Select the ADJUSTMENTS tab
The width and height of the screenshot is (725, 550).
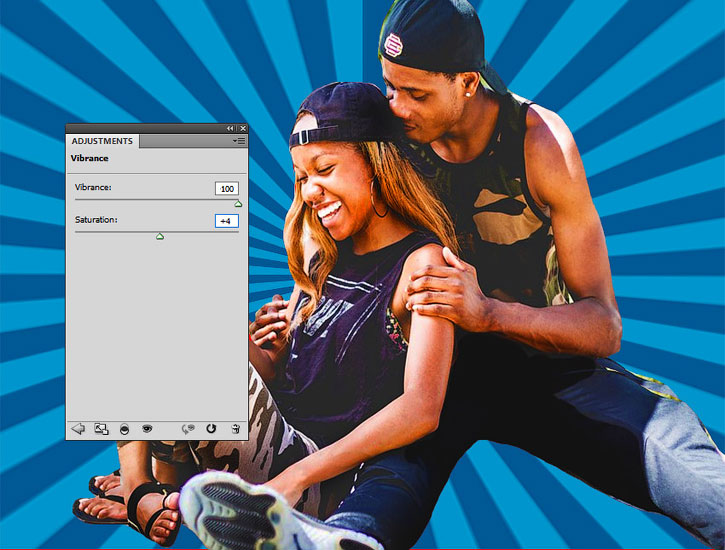(102, 141)
